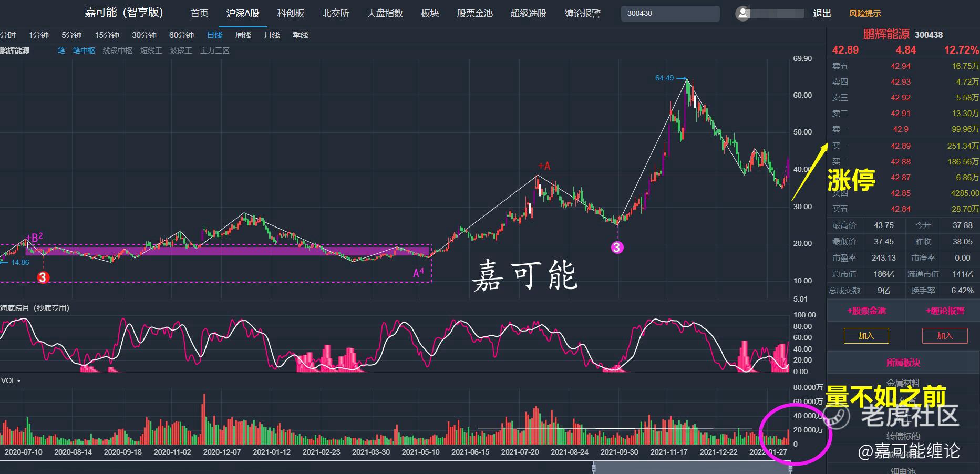Click the highlighted window of the date range slider
This screenshot has height=474, width=980.
coord(692,468)
